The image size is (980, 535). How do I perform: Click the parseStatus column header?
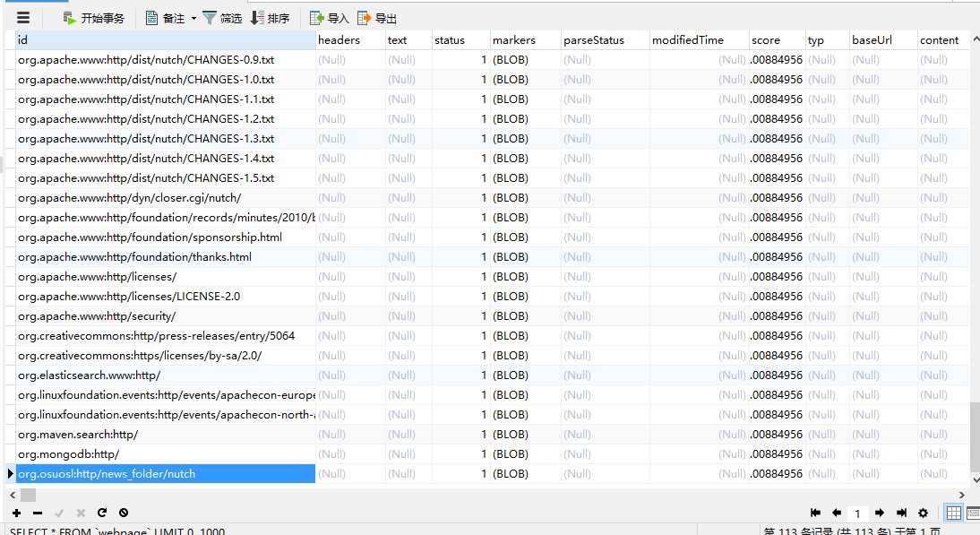(x=605, y=40)
